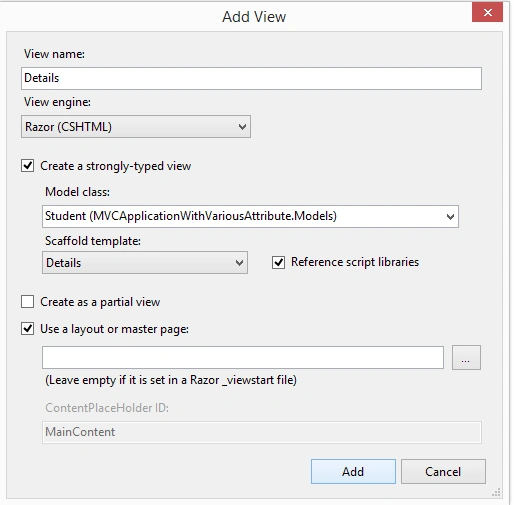Toggle Use a layout or master page checkbox
This screenshot has height=505, width=514.
27,329
